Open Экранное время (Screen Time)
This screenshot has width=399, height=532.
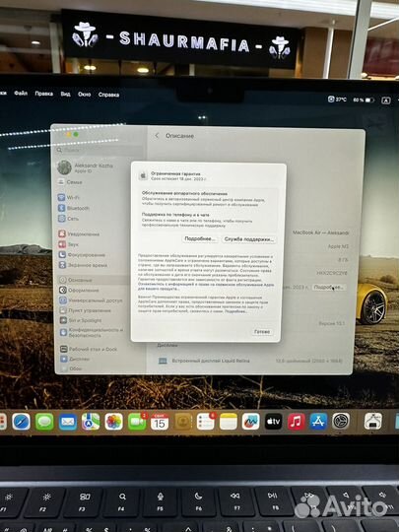tap(83, 265)
